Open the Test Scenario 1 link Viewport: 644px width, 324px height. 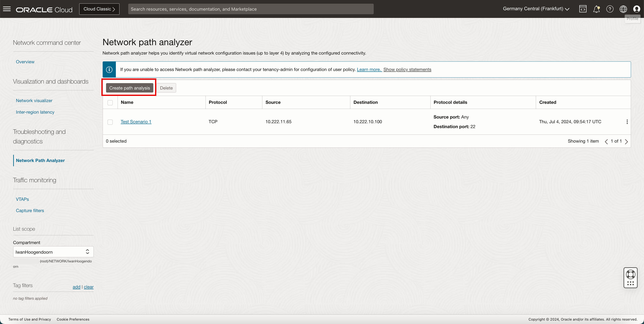coord(136,121)
